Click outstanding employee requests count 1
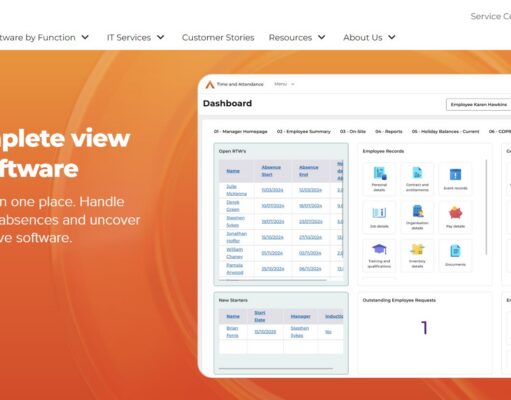511x400 pixels. click(424, 328)
